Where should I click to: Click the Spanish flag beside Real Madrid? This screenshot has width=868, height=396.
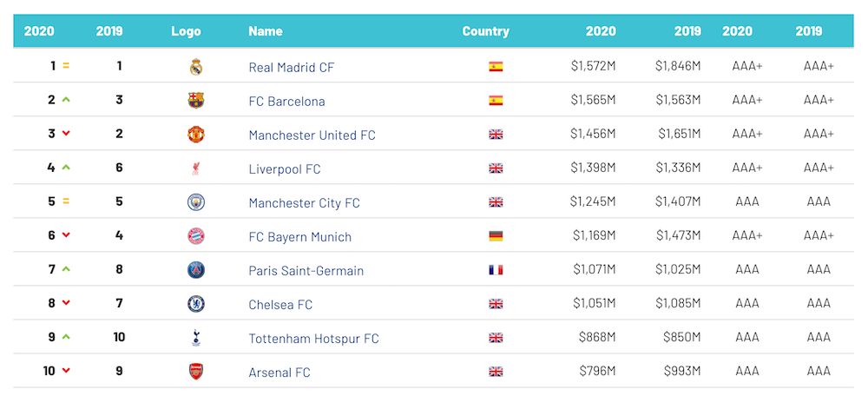[496, 67]
